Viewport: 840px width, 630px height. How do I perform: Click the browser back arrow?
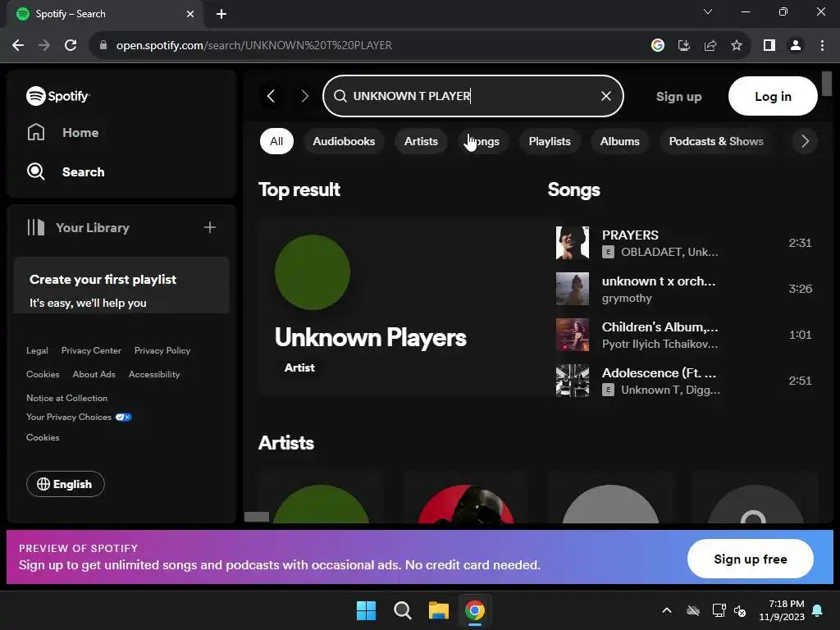point(18,45)
